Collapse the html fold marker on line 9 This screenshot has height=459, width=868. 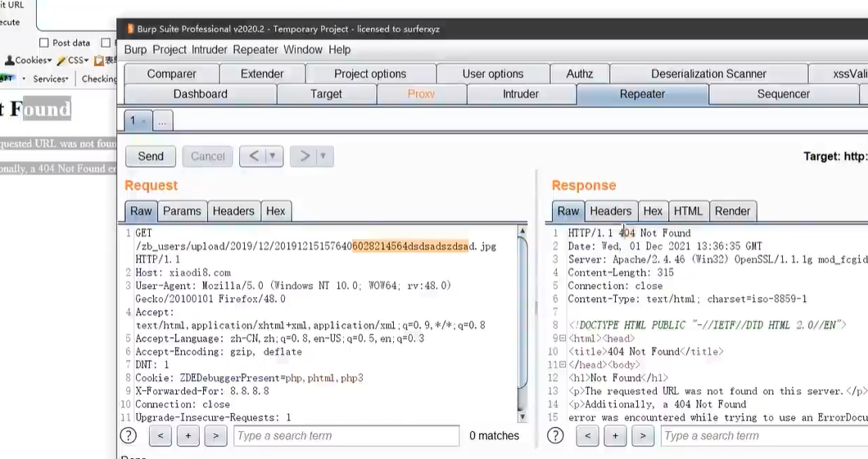pyautogui.click(x=563, y=339)
